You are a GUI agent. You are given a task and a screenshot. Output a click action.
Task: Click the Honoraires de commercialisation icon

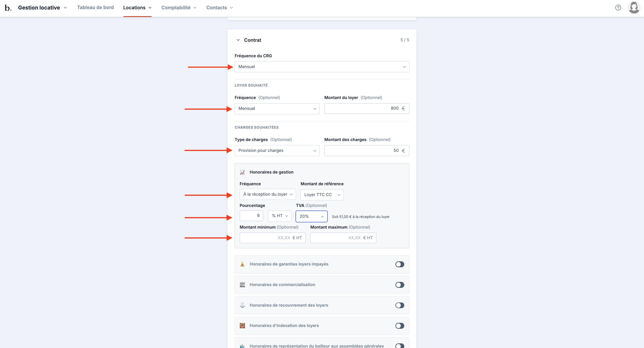click(242, 285)
